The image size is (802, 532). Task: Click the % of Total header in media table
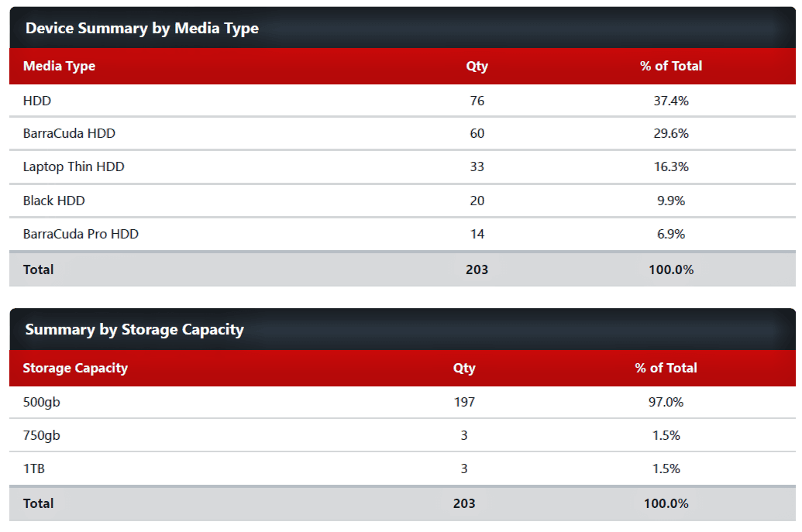pos(670,66)
